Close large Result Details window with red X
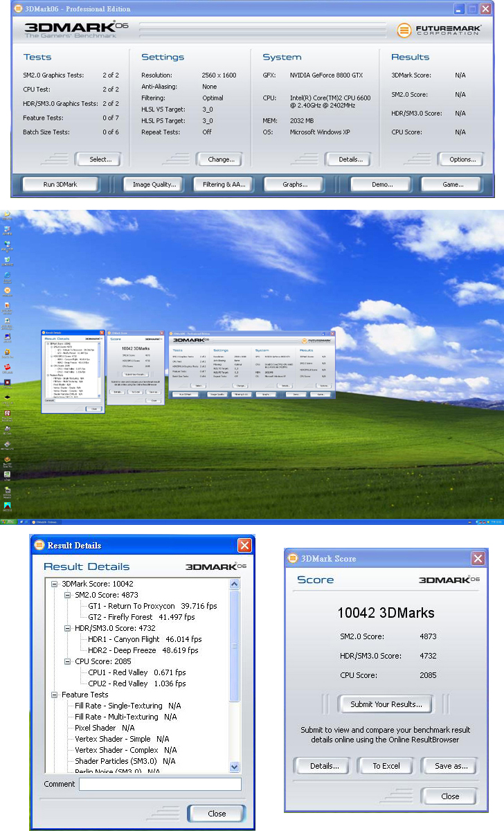The height and width of the screenshot is (831, 504). tap(244, 545)
